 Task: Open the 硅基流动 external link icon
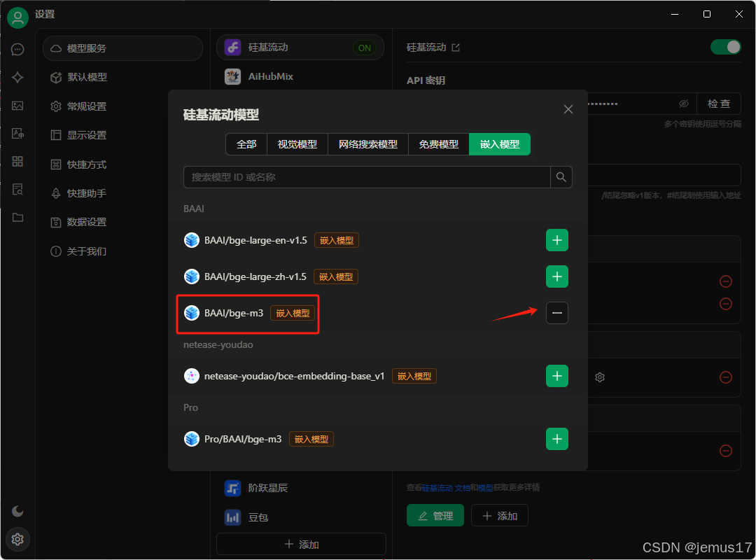point(456,48)
